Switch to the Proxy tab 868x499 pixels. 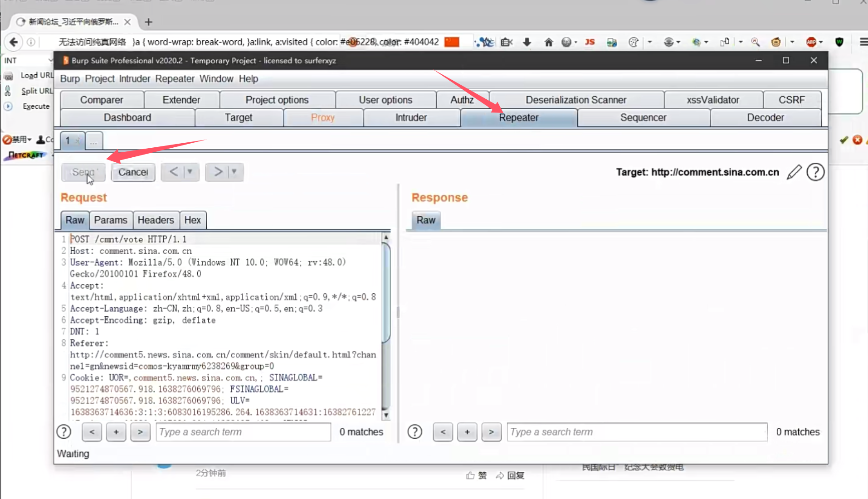(323, 118)
